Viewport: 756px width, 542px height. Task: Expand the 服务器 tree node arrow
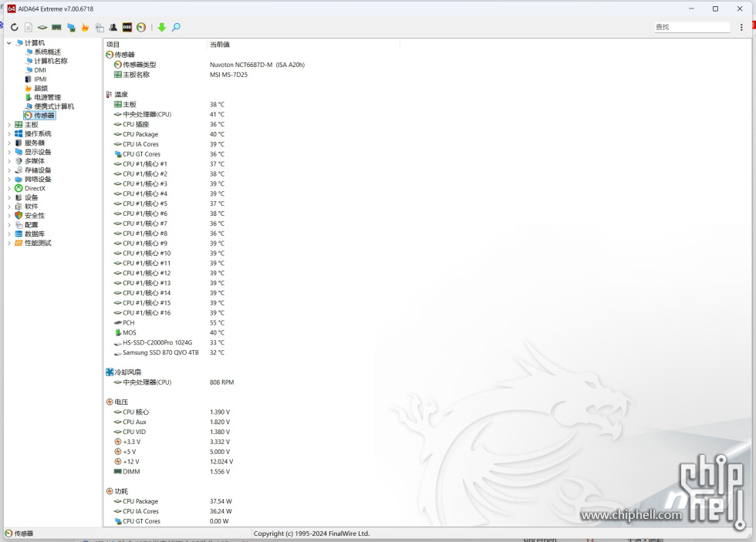tap(9, 143)
